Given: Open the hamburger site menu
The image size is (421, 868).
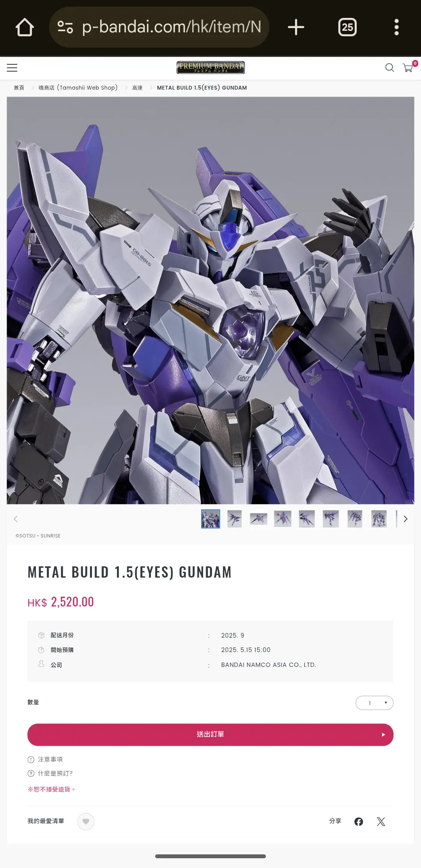Looking at the screenshot, I should 12,68.
